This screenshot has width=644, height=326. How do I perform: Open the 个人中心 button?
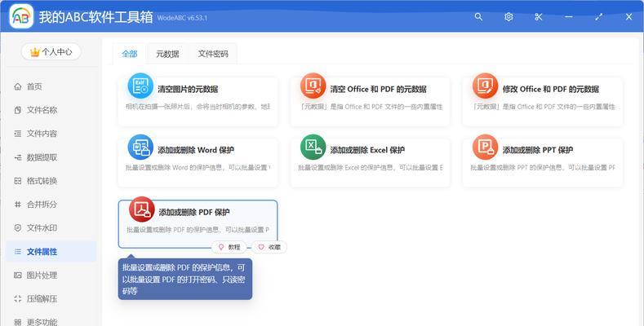tap(51, 52)
